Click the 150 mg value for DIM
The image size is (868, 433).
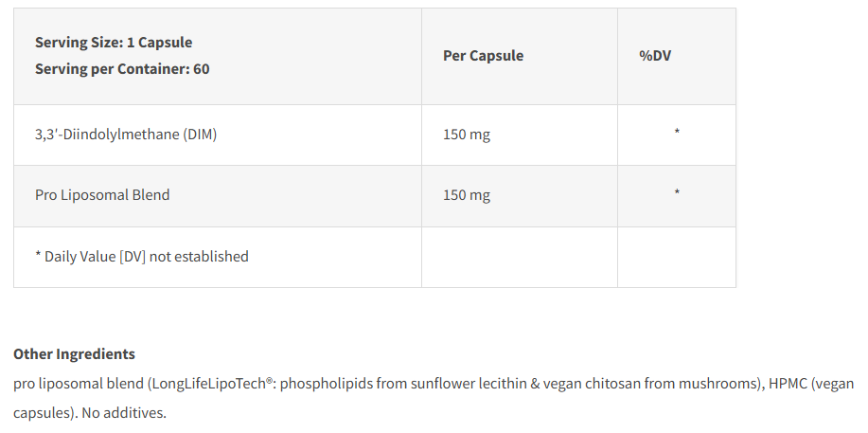[466, 135]
